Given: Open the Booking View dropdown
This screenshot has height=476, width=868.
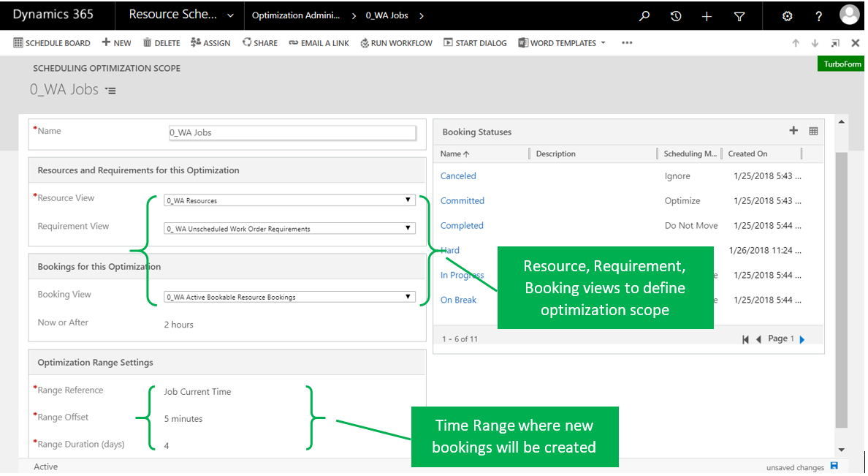Looking at the screenshot, I should tap(408, 297).
